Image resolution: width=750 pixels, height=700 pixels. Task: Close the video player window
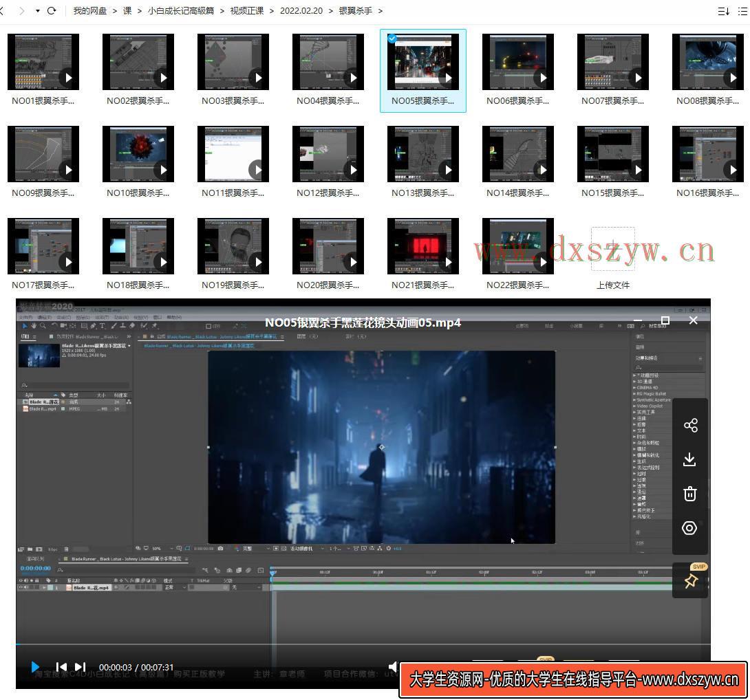click(x=693, y=320)
